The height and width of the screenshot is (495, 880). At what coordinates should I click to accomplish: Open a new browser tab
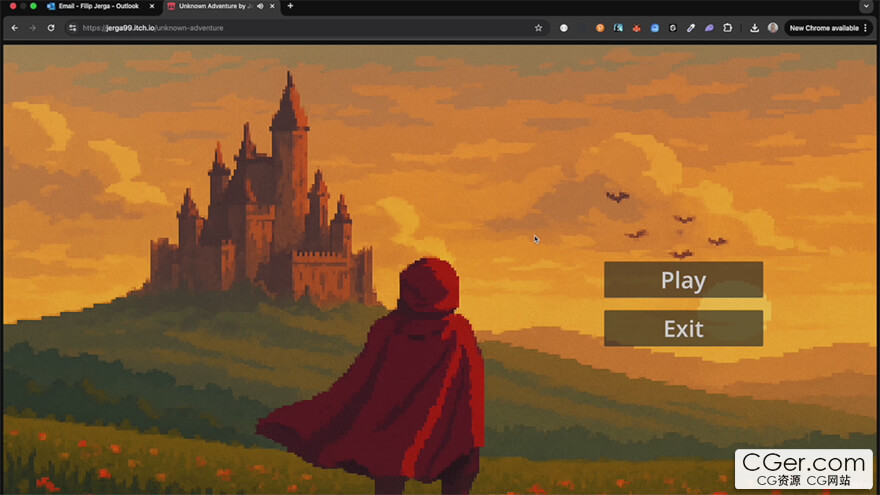point(290,6)
